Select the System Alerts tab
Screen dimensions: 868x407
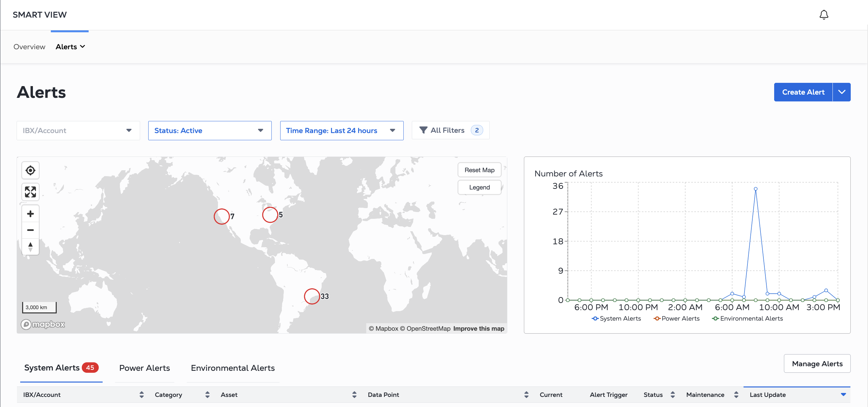coord(61,368)
